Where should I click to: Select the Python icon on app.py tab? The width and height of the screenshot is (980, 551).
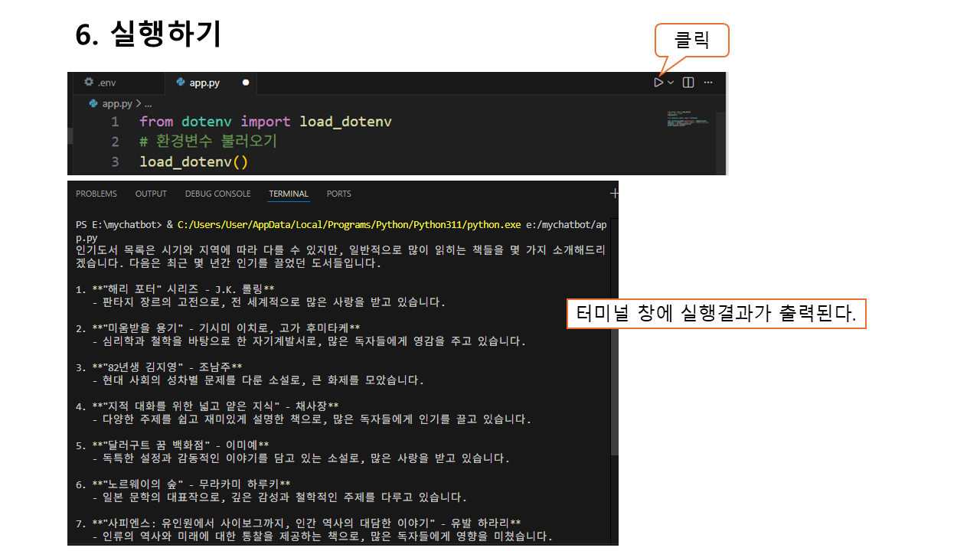[180, 82]
